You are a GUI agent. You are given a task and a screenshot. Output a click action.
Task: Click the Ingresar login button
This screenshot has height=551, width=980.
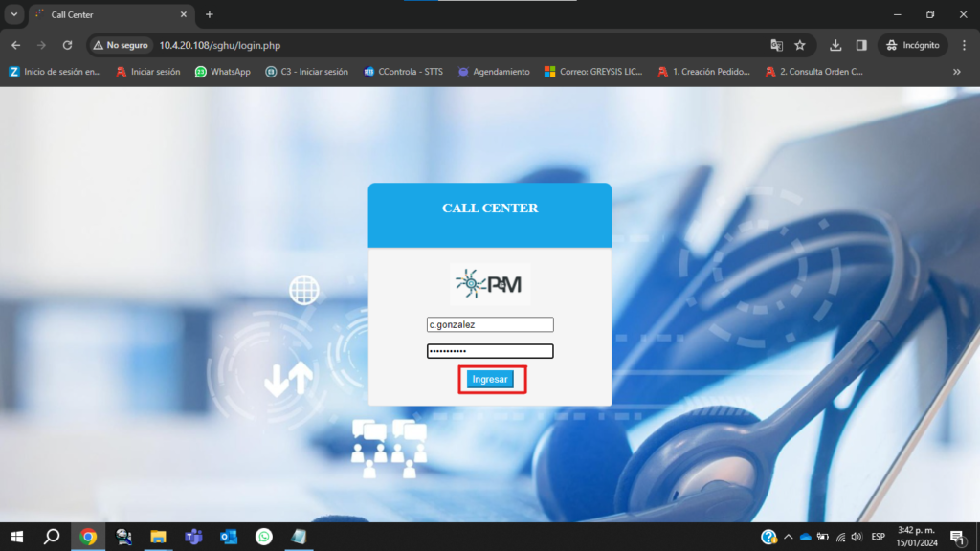click(x=490, y=380)
